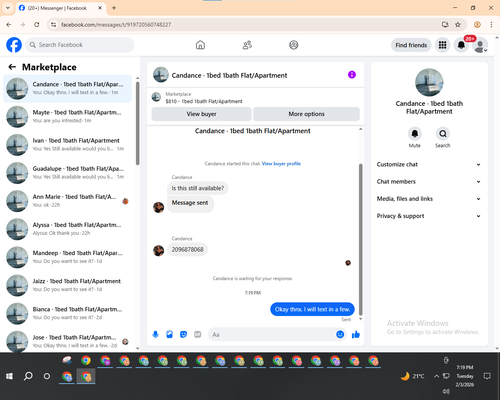The image size is (500, 400).
Task: Open the Windows Start menu
Action: pyautogui.click(x=9, y=376)
